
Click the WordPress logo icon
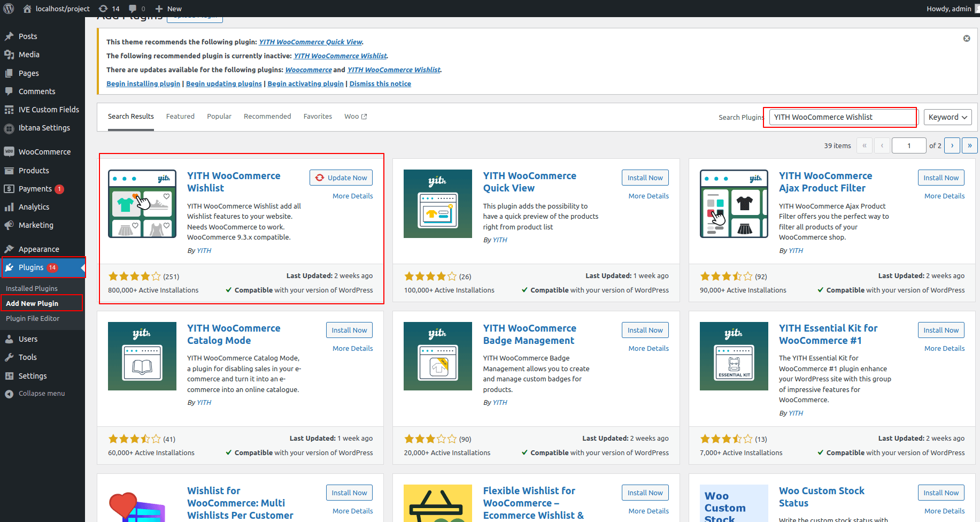tap(9, 9)
